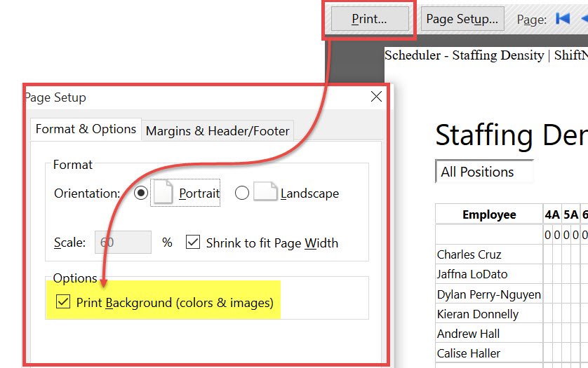This screenshot has height=368, width=588.
Task: Expand the All Positions dropdown
Action: click(x=484, y=172)
